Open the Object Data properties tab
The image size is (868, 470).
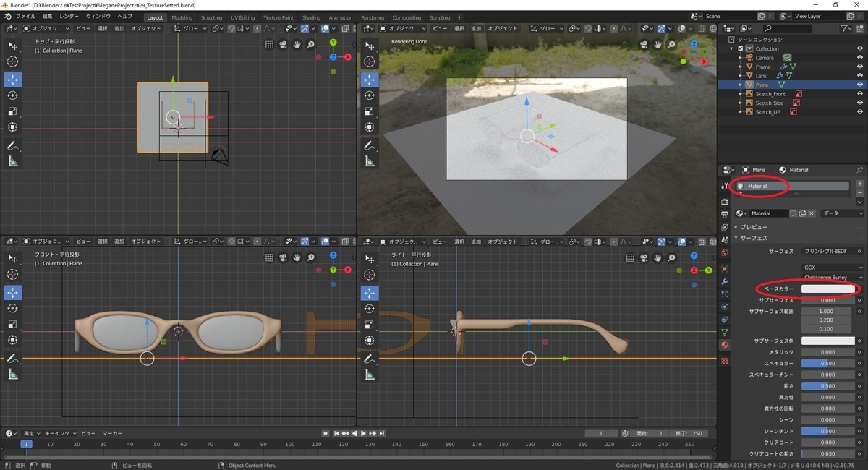pos(725,332)
